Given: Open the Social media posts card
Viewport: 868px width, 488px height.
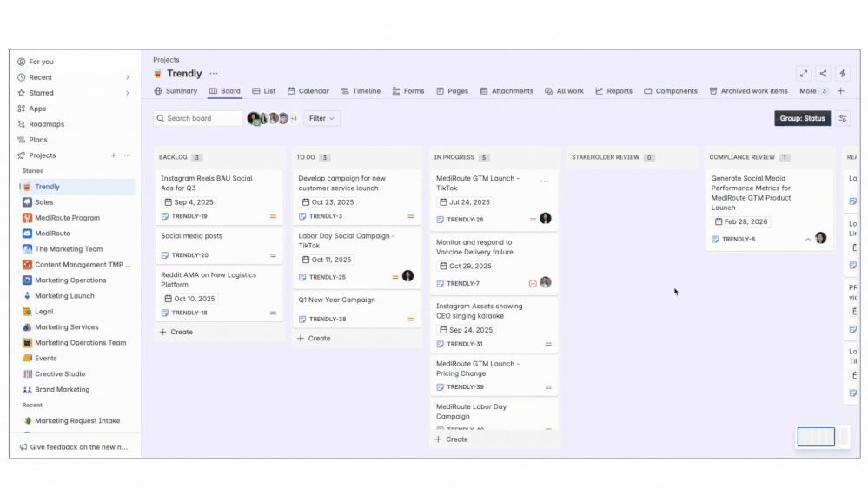Looking at the screenshot, I should [219, 245].
